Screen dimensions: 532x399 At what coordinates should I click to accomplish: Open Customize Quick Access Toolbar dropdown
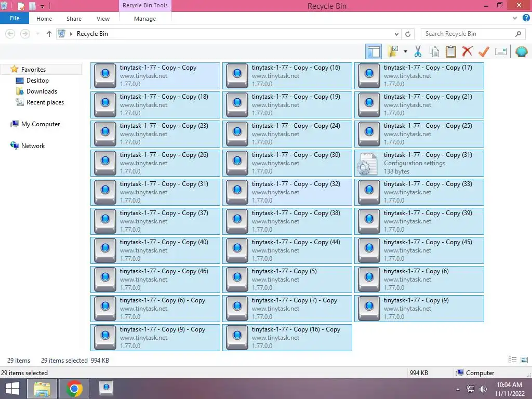click(x=43, y=6)
